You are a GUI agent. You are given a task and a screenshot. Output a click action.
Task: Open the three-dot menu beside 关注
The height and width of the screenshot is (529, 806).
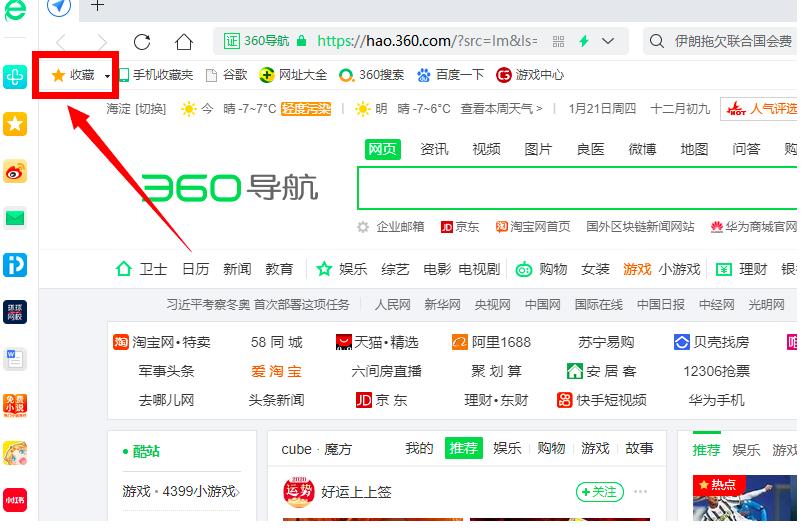pos(640,492)
